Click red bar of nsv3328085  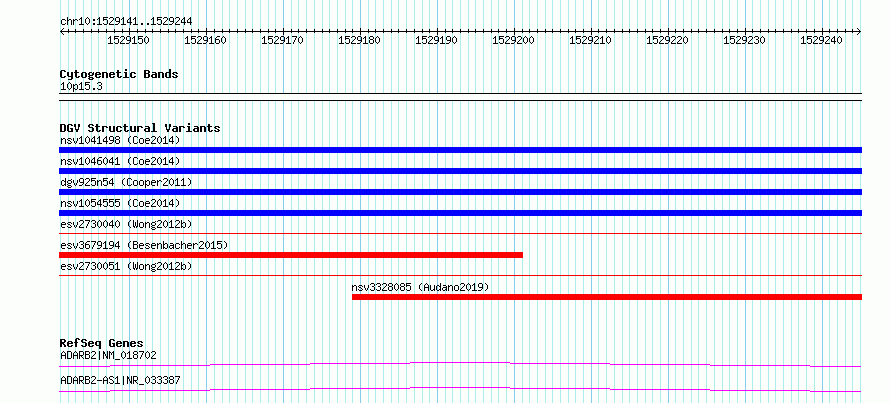pos(607,297)
